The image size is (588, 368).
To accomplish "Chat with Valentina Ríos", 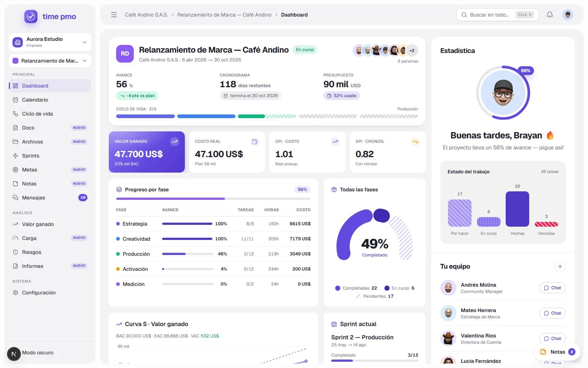I will pyautogui.click(x=552, y=339).
